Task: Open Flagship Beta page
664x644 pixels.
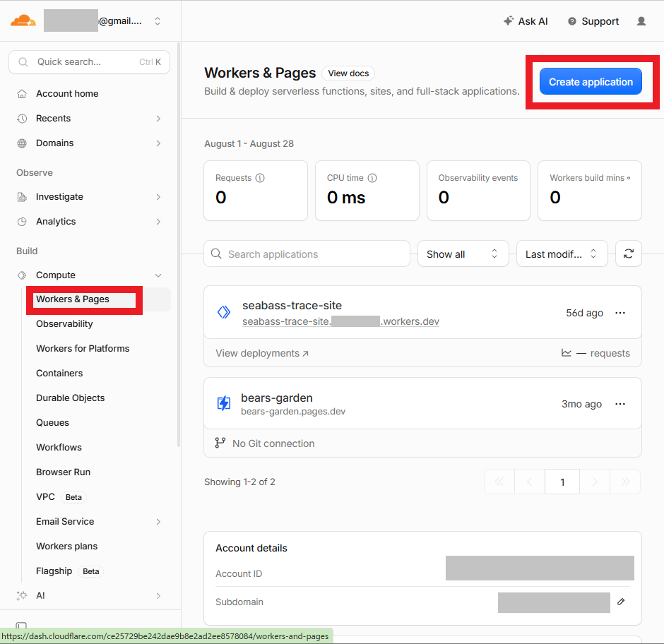Action: click(x=69, y=571)
